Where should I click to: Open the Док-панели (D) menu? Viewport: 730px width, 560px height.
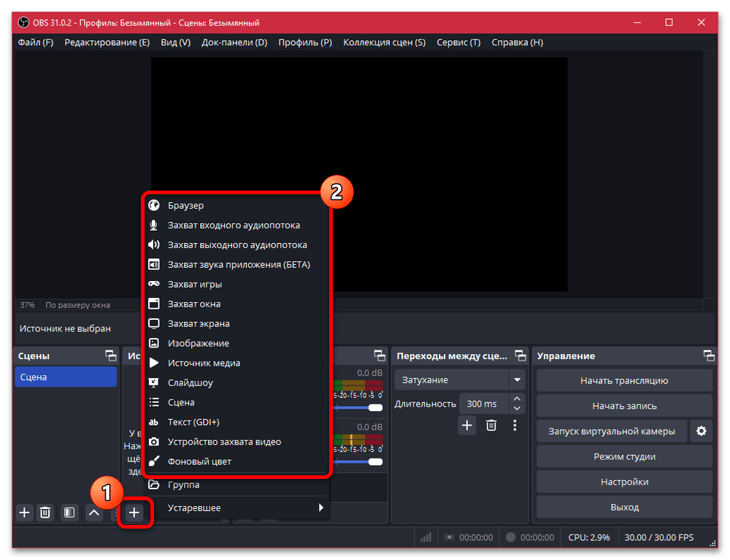234,42
